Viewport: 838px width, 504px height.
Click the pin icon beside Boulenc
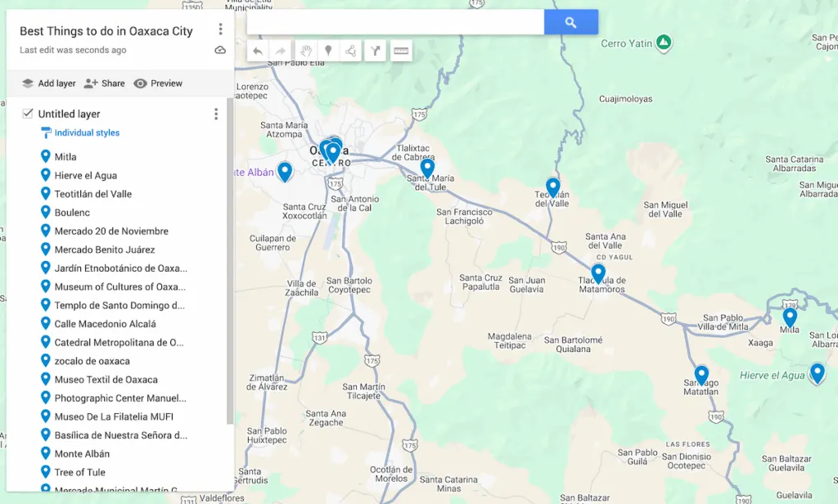pos(46,212)
